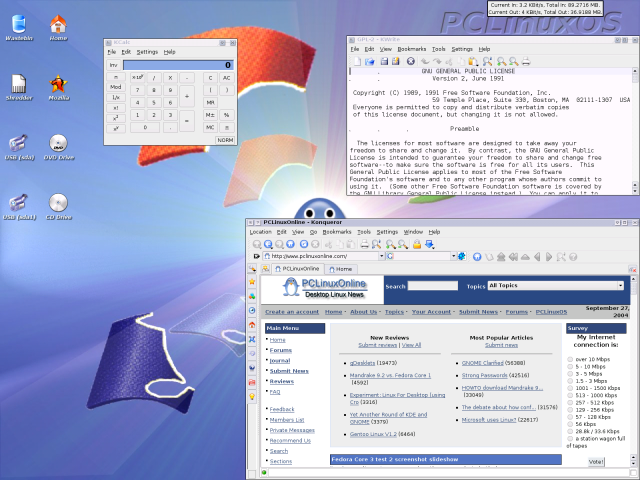Select the "3 - 5 Mbps" survey option

(x=570, y=373)
